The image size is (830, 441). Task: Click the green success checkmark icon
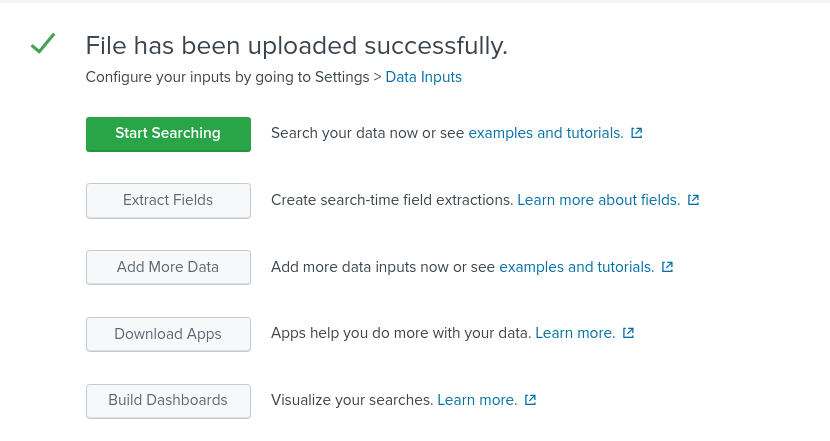[x=42, y=44]
